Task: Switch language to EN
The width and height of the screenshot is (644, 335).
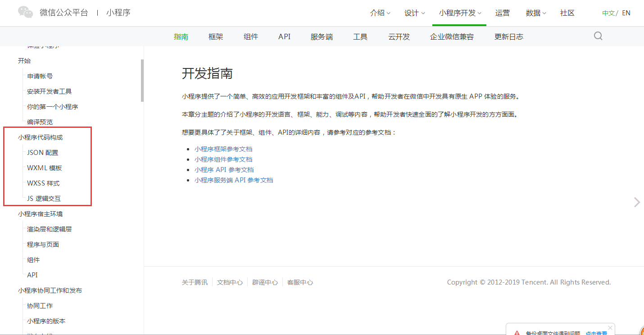Action: 626,13
